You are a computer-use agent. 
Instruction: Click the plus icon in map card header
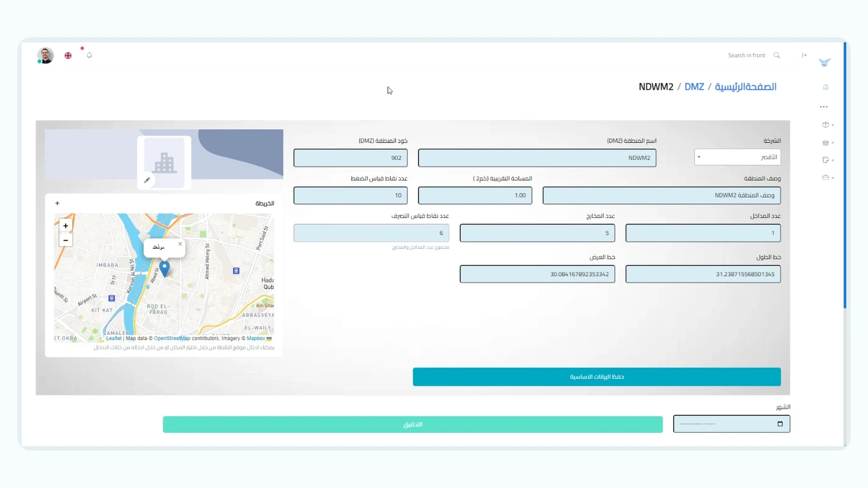[57, 203]
